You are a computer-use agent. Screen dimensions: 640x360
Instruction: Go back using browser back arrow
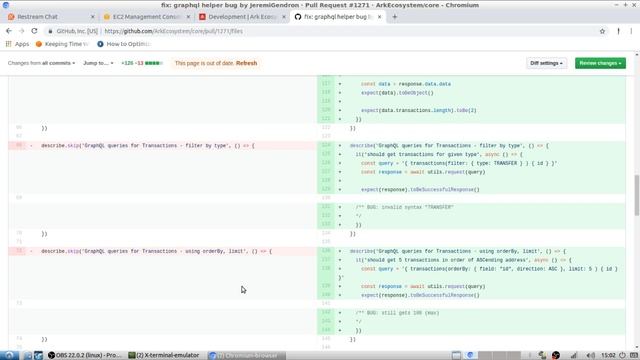coord(9,31)
